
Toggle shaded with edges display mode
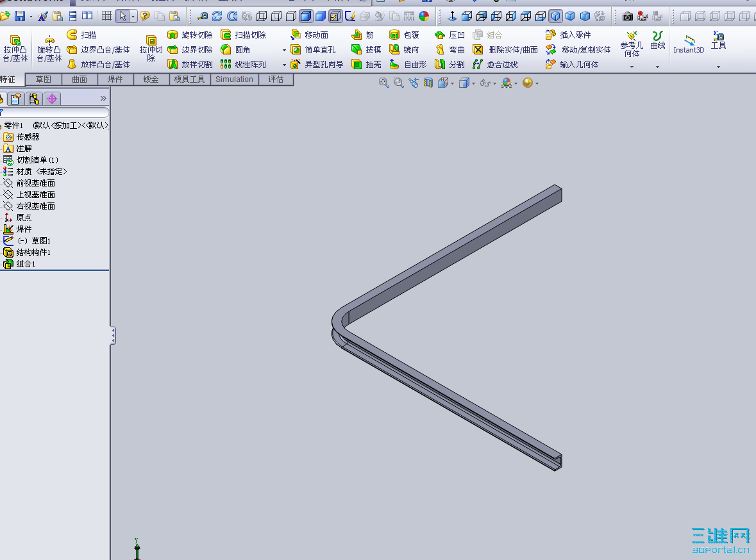click(x=306, y=17)
